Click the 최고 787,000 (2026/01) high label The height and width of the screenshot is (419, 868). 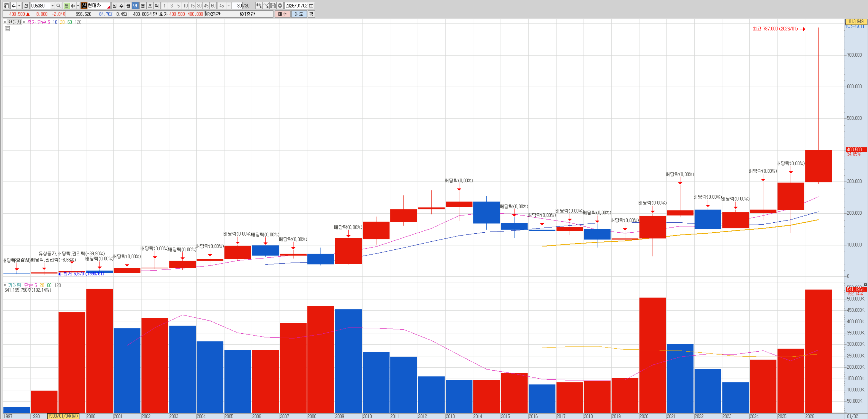click(775, 29)
